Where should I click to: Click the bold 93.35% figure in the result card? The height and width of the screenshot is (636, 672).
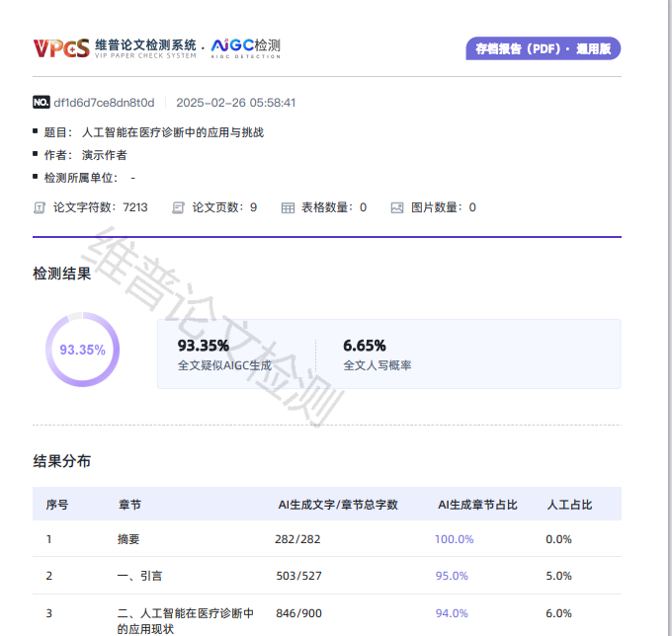click(x=204, y=346)
